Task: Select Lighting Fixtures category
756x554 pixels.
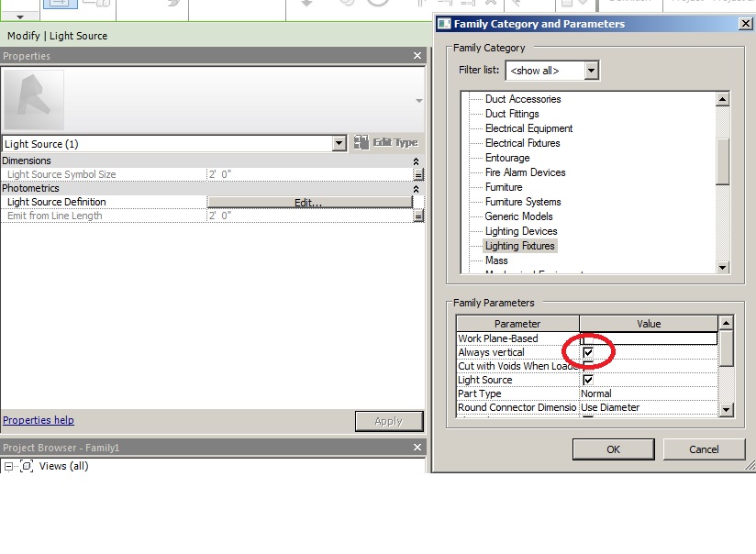Action: click(x=519, y=246)
